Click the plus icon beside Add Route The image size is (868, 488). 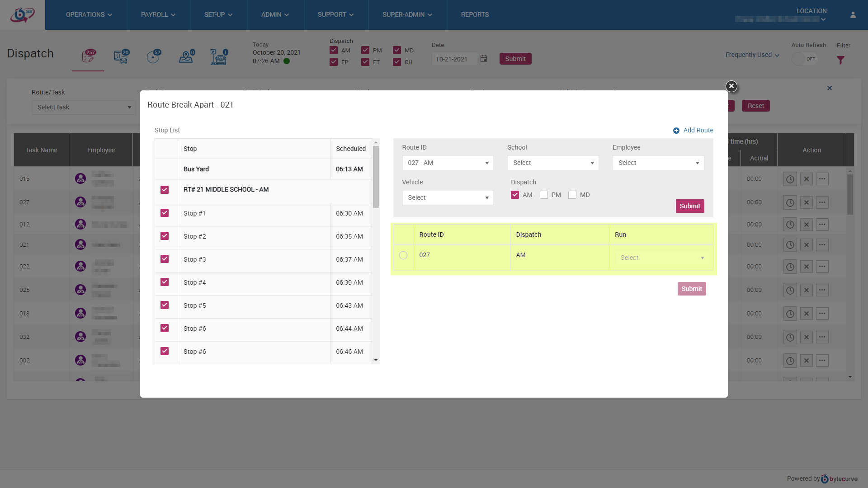click(x=676, y=131)
